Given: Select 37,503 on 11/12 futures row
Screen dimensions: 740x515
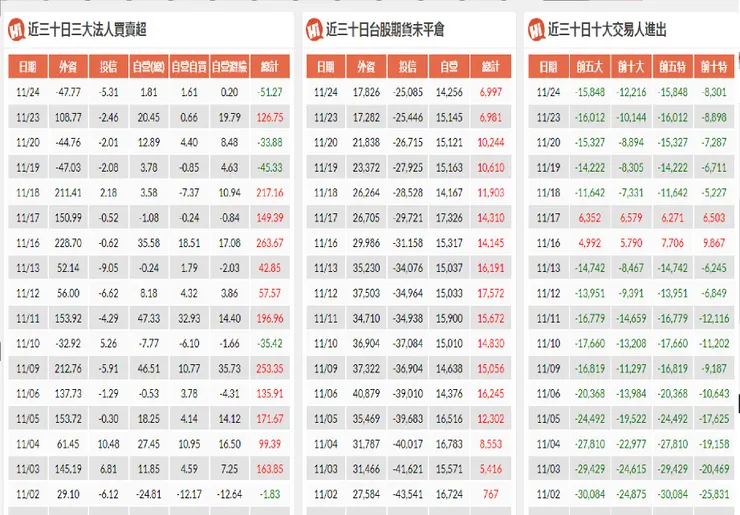Looking at the screenshot, I should pyautogui.click(x=366, y=293).
